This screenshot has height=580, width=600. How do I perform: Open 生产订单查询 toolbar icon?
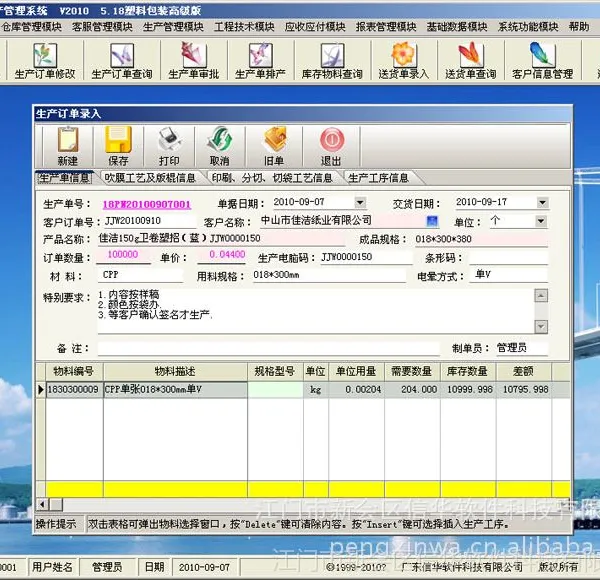coord(122,60)
